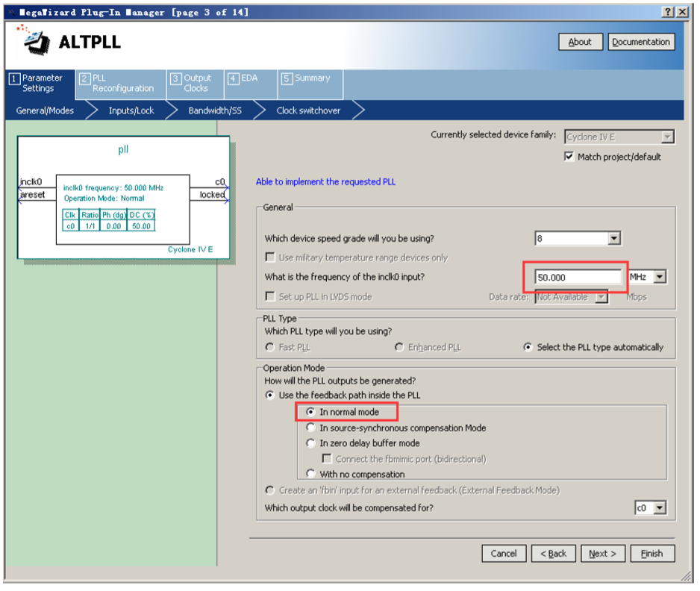The width and height of the screenshot is (700, 591).
Task: Select Fast PLL radio button
Action: click(269, 347)
